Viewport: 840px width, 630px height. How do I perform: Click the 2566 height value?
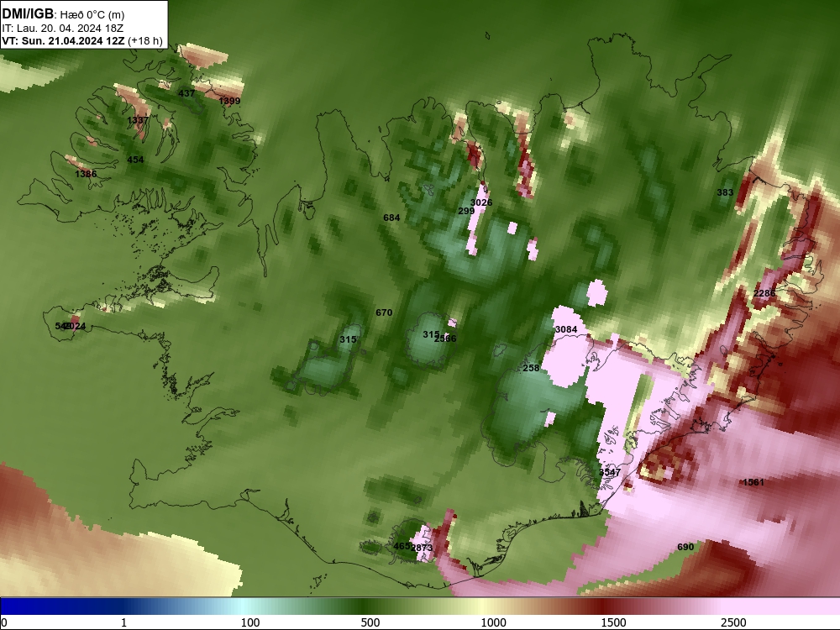point(446,339)
